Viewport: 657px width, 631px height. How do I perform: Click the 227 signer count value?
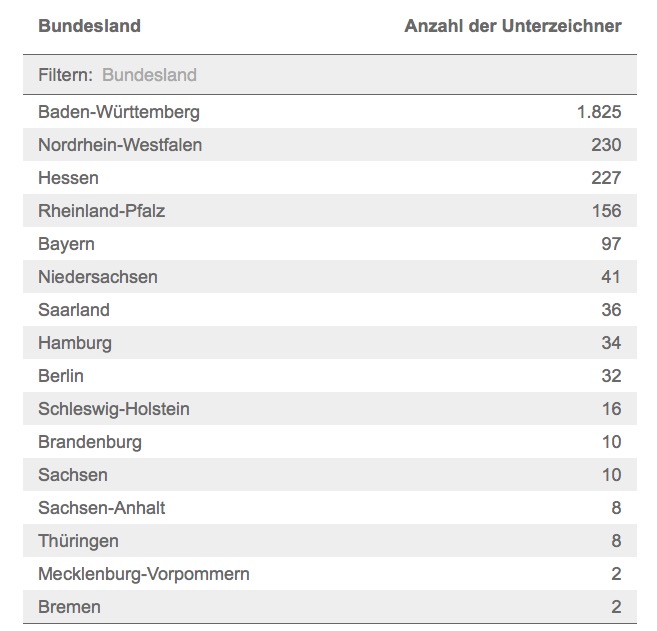pyautogui.click(x=606, y=178)
